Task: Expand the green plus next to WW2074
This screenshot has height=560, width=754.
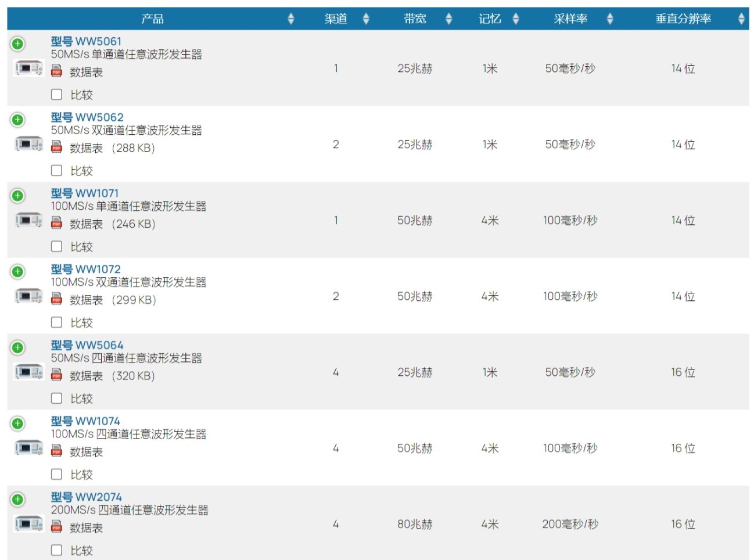Action: point(17,498)
